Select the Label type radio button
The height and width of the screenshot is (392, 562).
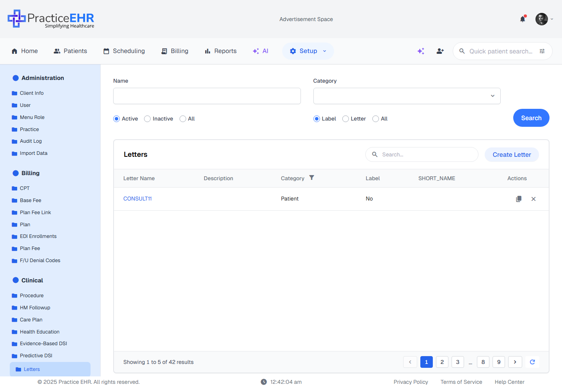(317, 119)
